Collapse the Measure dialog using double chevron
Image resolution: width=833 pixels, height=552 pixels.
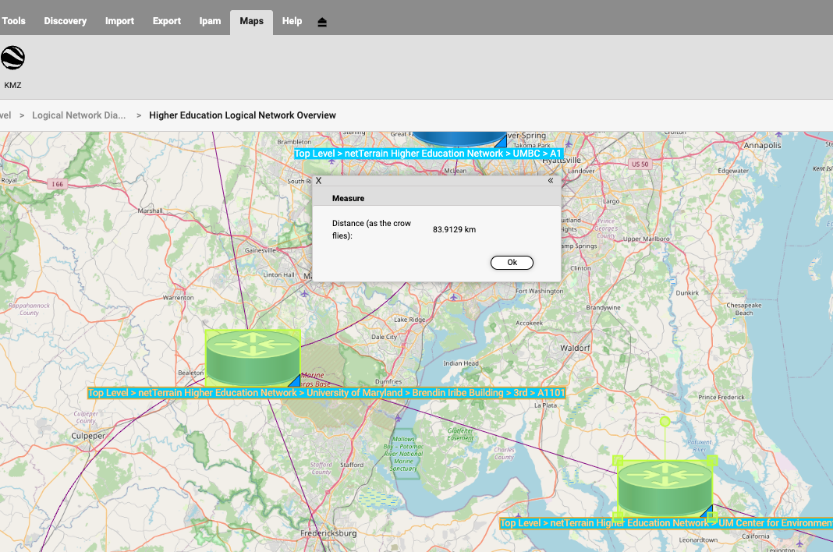550,181
